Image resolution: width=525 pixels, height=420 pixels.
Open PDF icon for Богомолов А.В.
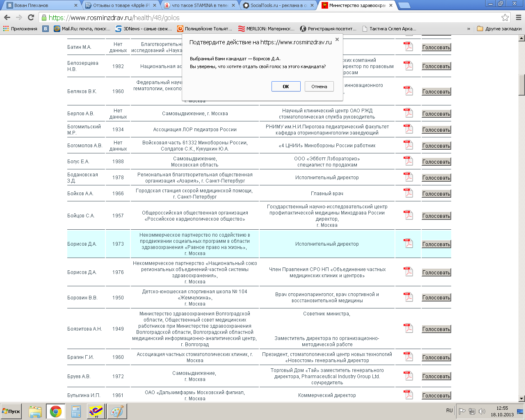[x=409, y=145]
